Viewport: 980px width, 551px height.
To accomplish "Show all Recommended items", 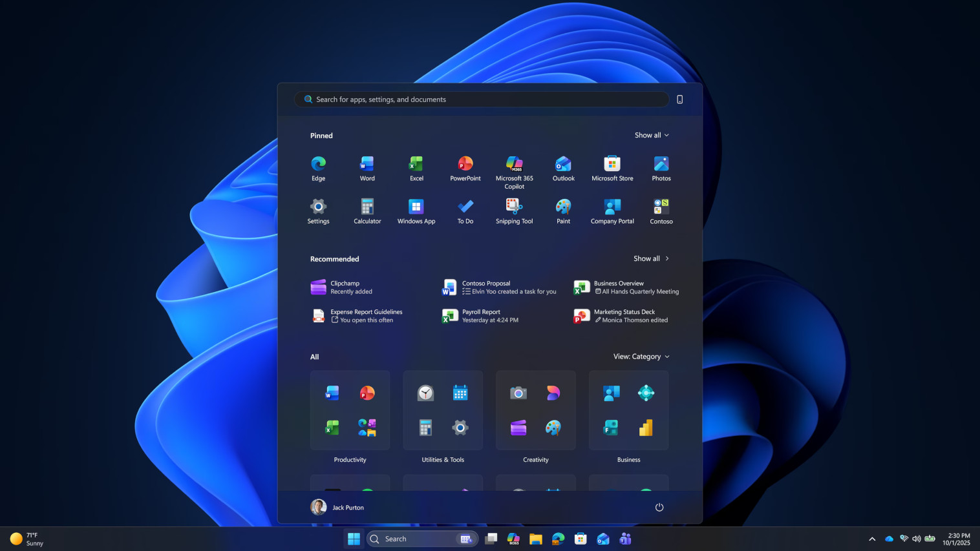I will pyautogui.click(x=651, y=258).
